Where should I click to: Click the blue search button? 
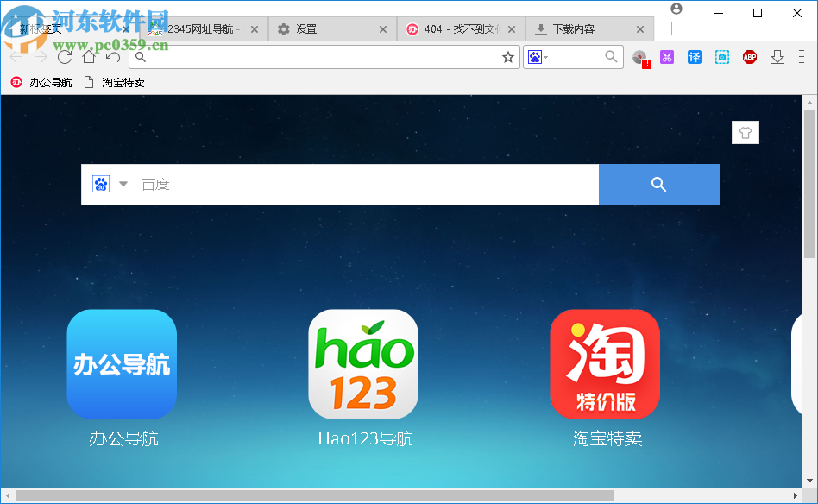coord(658,184)
